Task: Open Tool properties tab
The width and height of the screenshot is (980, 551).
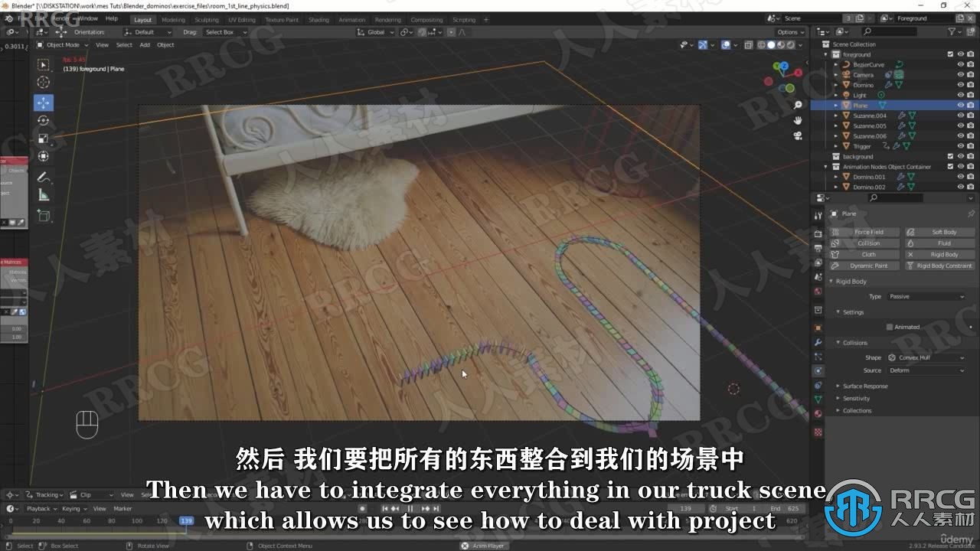Action: [818, 216]
